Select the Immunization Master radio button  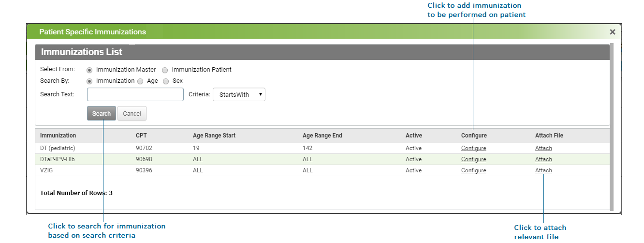[89, 70]
